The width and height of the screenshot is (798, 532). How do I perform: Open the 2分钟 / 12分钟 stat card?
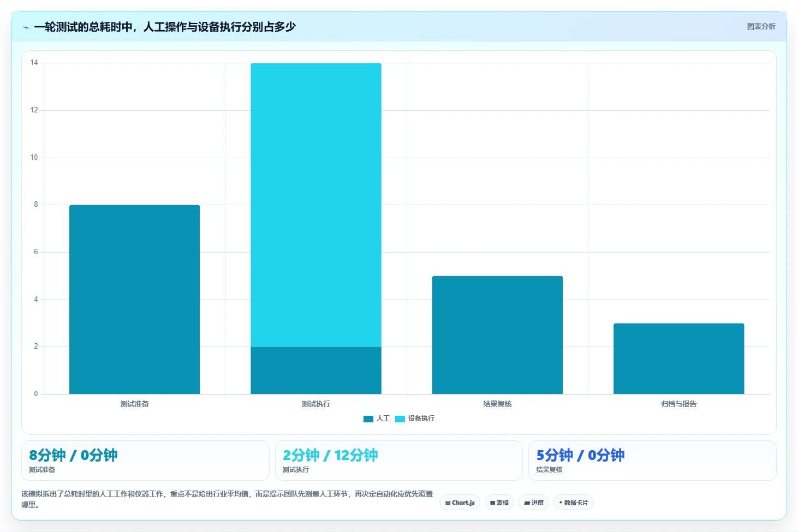click(398, 461)
